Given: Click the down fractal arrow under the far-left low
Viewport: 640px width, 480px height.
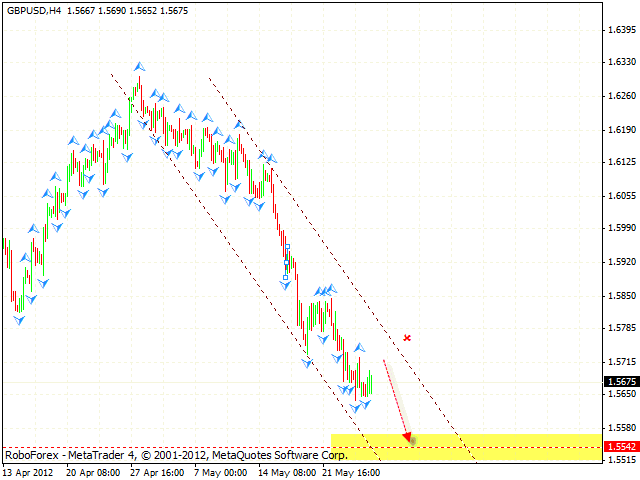Looking at the screenshot, I should pyautogui.click(x=19, y=320).
